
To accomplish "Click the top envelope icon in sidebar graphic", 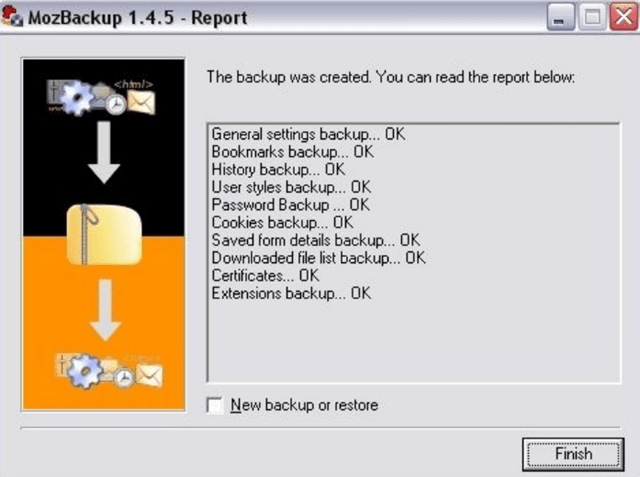I will click(x=141, y=102).
